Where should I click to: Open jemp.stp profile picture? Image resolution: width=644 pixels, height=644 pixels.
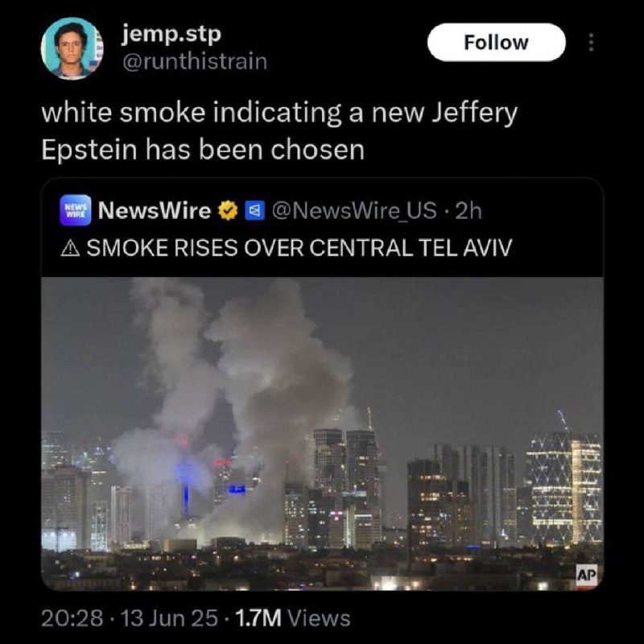pos(72,48)
